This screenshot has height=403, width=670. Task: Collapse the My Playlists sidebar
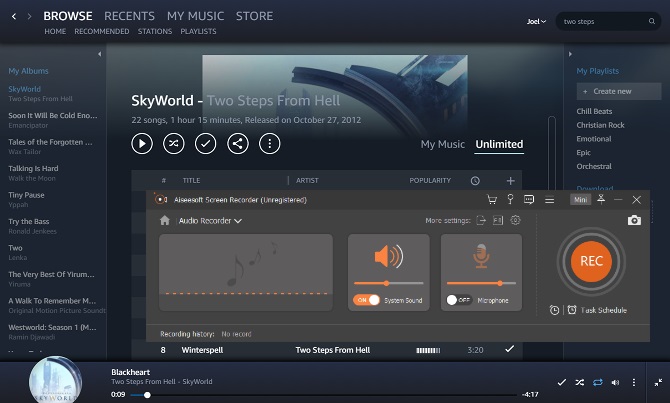[x=570, y=54]
